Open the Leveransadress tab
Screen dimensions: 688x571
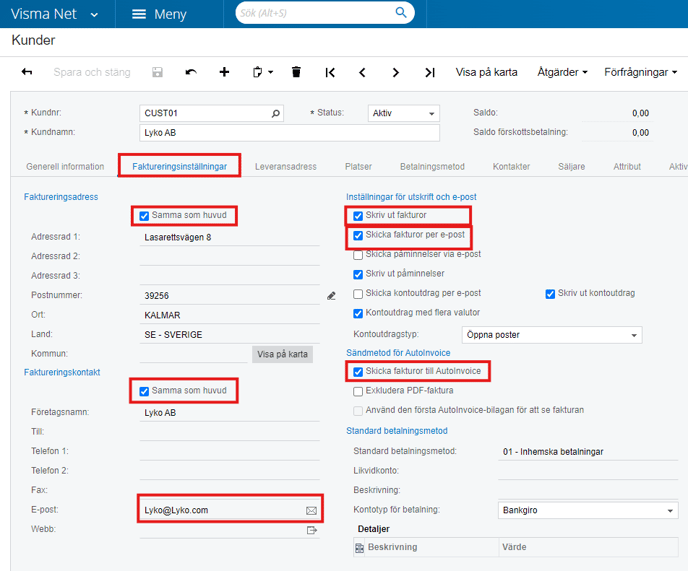(x=286, y=167)
